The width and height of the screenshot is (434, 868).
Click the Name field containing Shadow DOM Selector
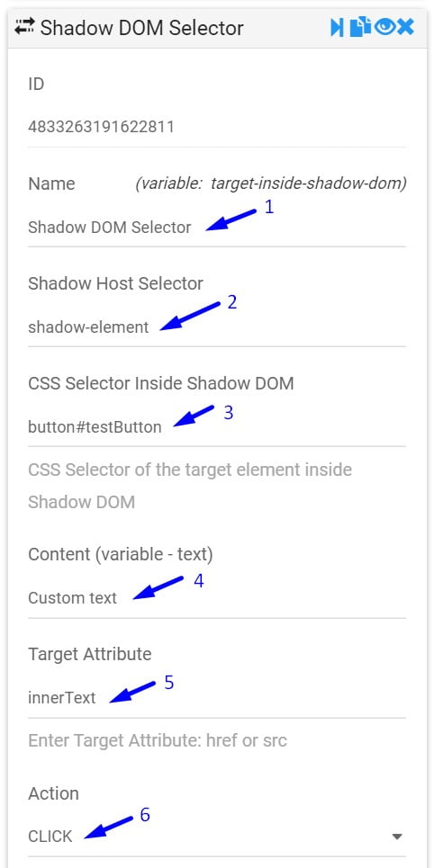pyautogui.click(x=217, y=227)
